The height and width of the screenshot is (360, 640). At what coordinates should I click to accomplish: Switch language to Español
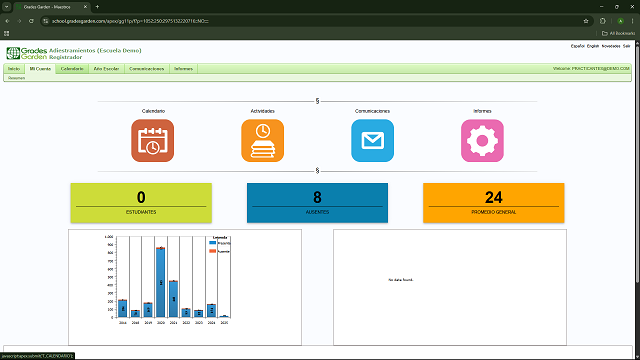578,46
